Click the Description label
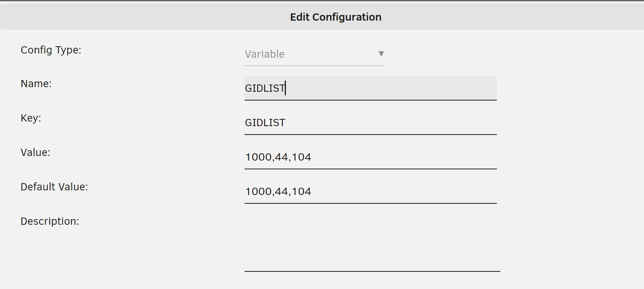 coord(50,221)
